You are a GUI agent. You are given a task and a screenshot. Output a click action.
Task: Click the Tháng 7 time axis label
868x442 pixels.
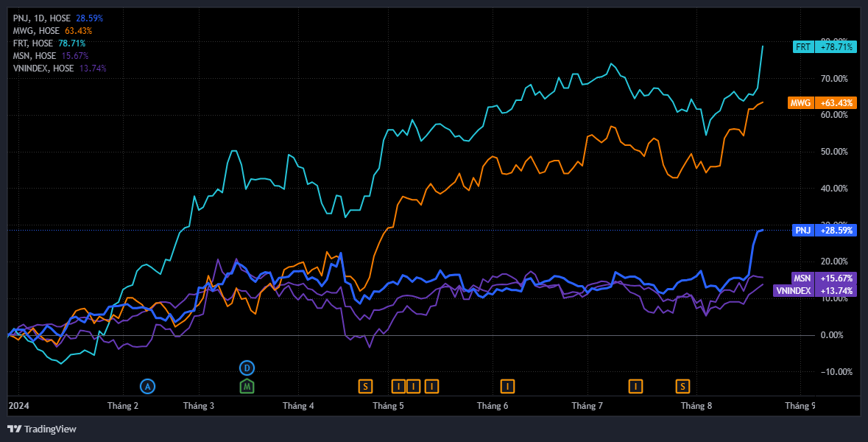coord(588,406)
